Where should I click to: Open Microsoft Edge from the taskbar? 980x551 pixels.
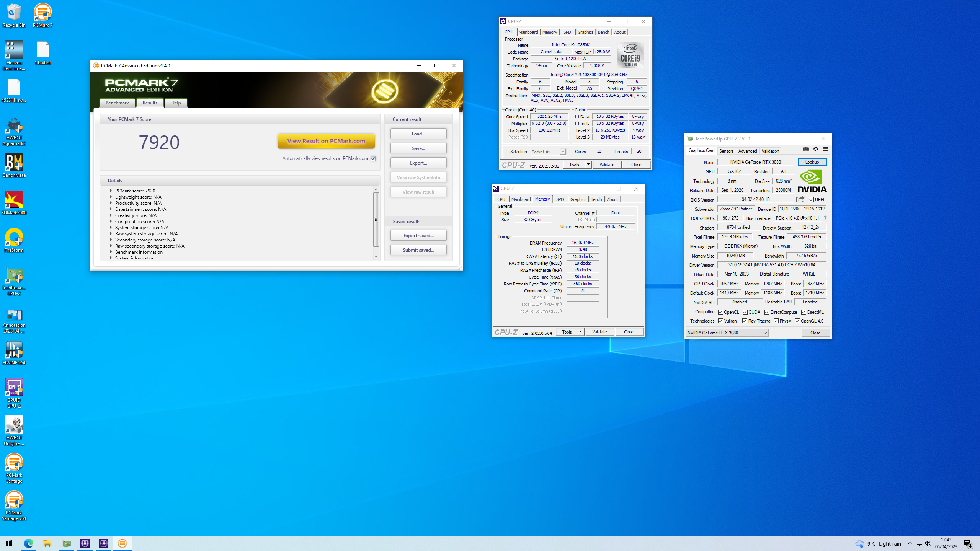[29, 543]
